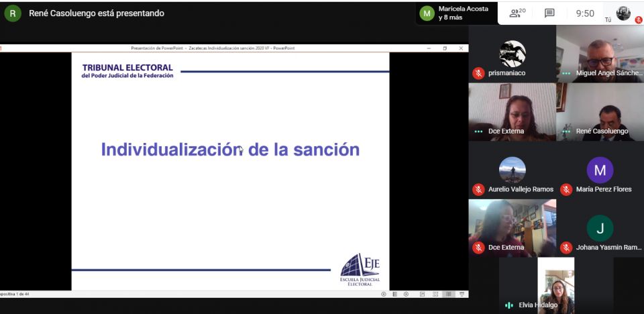Click the PowerPoint window title bar text

213,48
